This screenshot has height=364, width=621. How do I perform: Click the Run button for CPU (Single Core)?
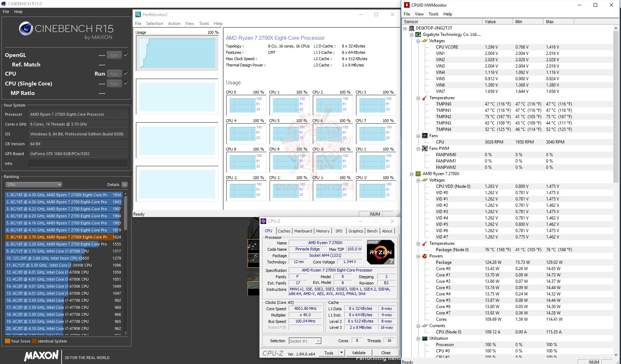(114, 84)
